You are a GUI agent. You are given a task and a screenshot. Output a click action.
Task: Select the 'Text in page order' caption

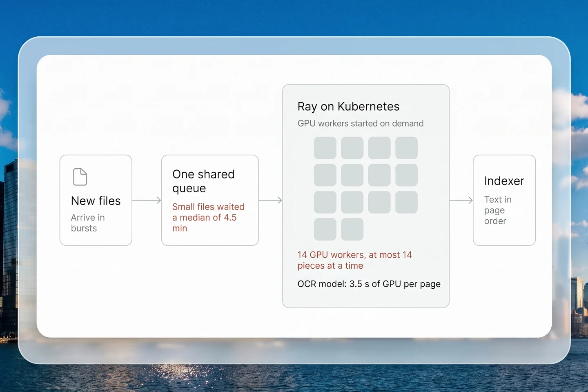point(498,210)
